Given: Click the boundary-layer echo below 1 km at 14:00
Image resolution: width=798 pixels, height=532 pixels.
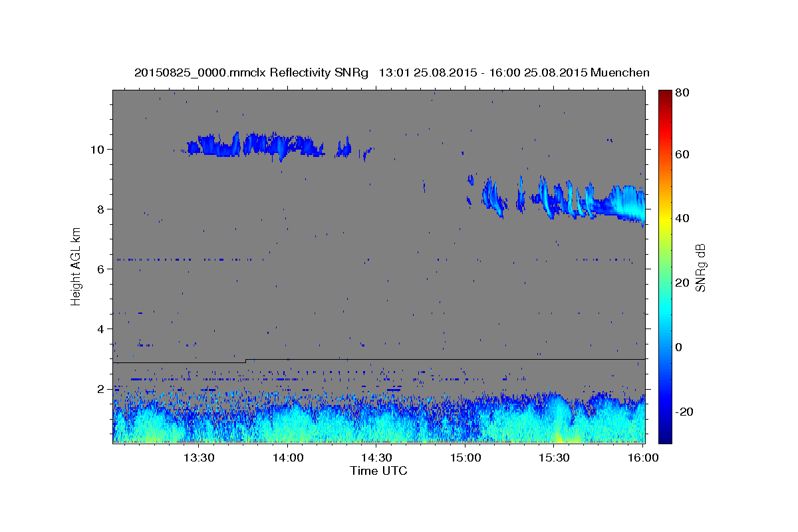Looking at the screenshot, I should 287,424.
